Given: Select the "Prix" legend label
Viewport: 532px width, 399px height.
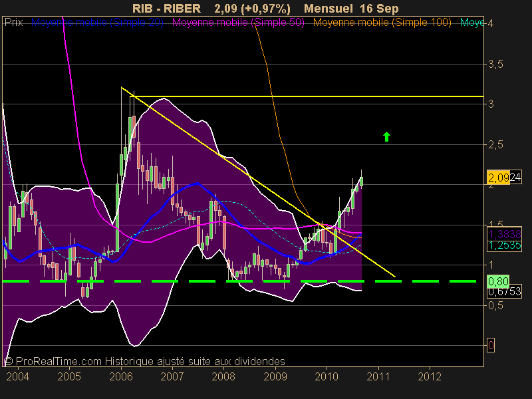Looking at the screenshot, I should [x=13, y=23].
